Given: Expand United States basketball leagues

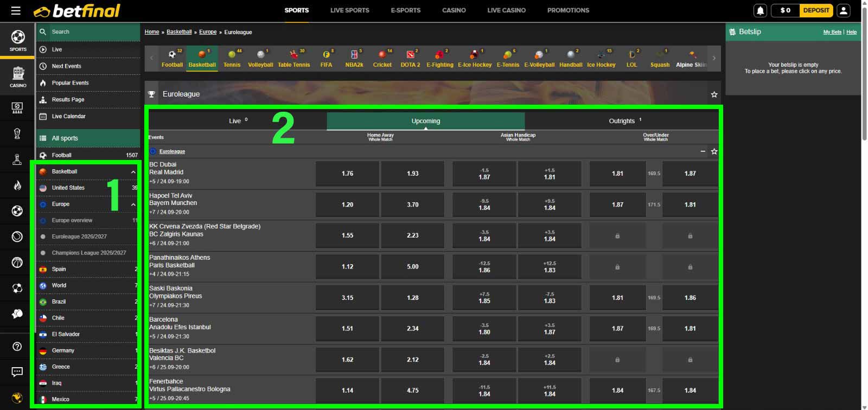Looking at the screenshot, I should pos(88,188).
